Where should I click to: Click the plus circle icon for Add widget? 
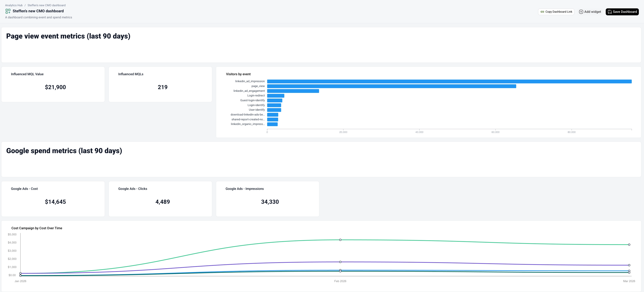(x=581, y=12)
